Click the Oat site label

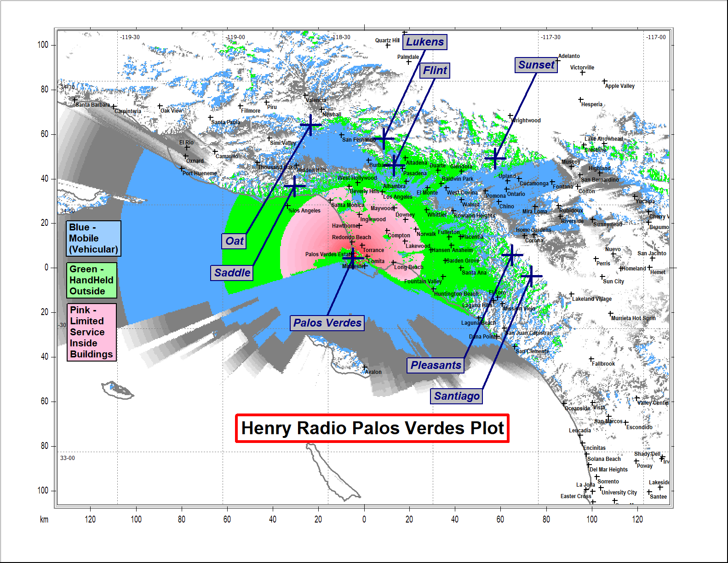(x=234, y=241)
